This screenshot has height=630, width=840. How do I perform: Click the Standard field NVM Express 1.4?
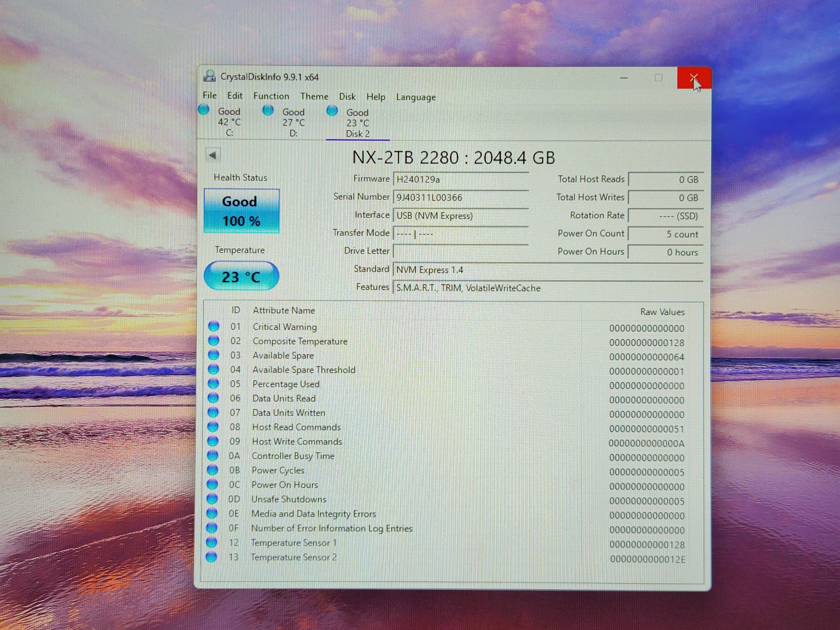(548, 270)
